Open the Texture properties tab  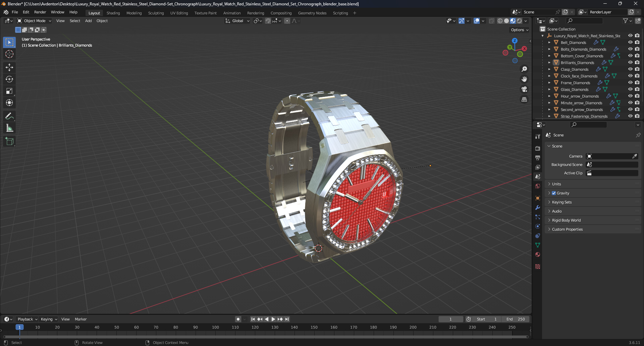538,267
